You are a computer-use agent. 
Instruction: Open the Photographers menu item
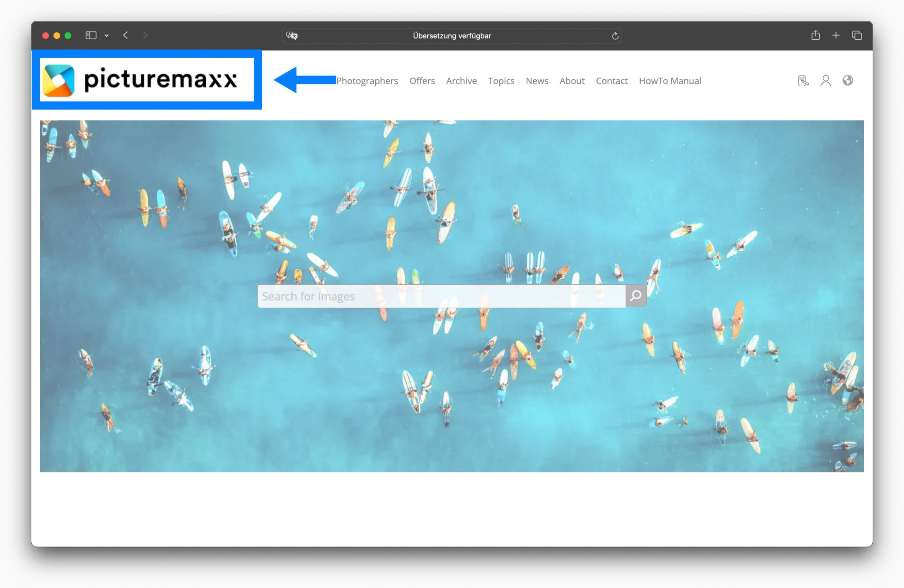tap(367, 81)
